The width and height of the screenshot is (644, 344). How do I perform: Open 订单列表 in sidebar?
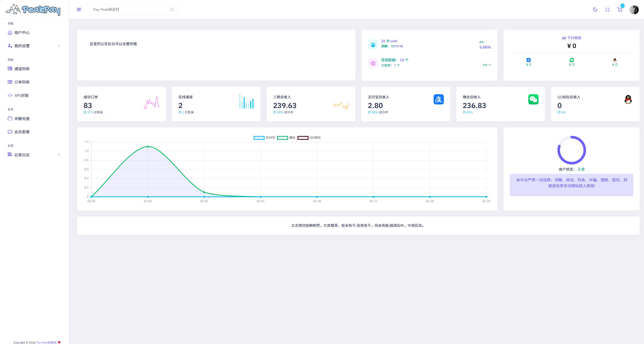click(x=22, y=82)
